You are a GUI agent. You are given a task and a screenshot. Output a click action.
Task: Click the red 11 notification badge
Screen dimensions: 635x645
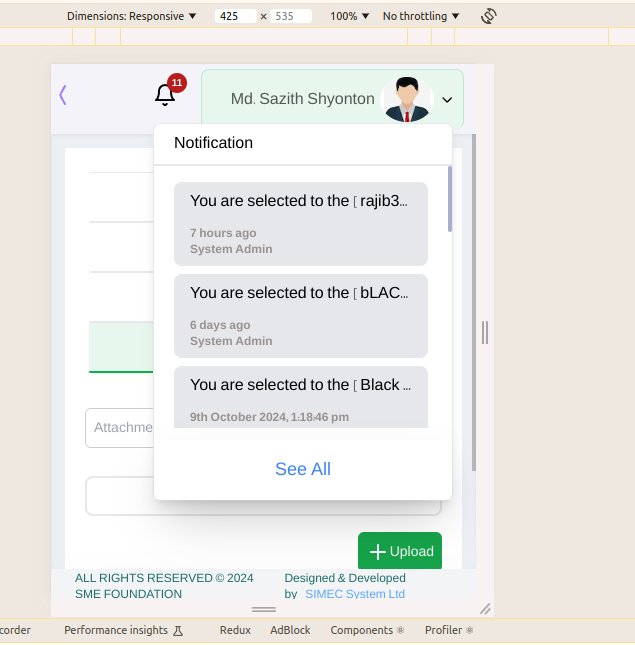177,83
